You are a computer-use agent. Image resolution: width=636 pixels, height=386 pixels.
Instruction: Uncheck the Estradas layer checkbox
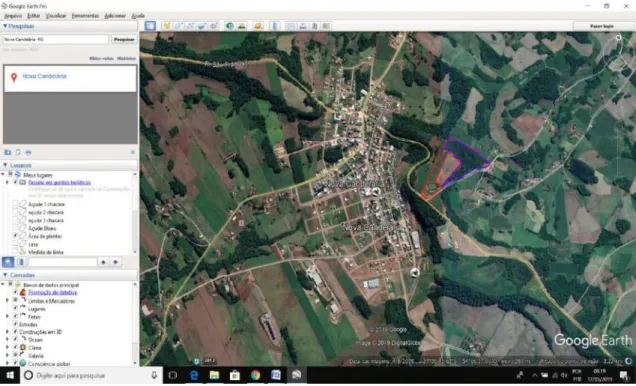(x=15, y=324)
